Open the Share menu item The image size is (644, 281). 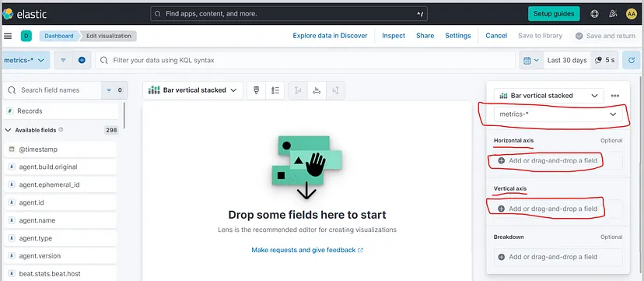(425, 36)
